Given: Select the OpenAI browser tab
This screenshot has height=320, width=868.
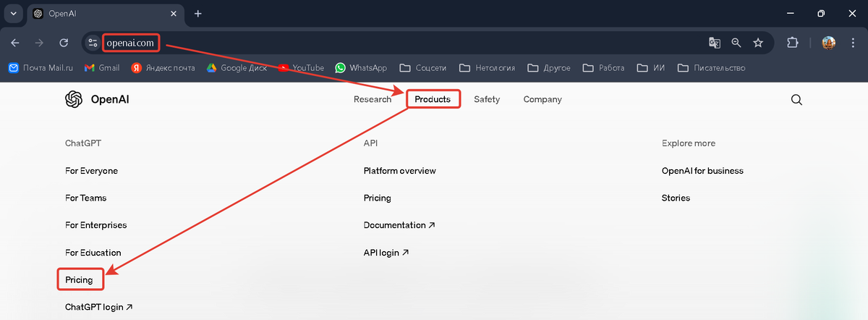Looking at the screenshot, I should pos(104,14).
